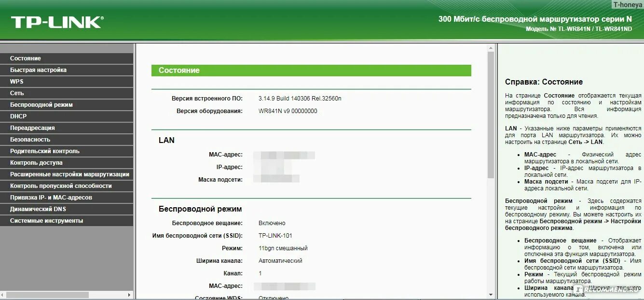Click the Версия встроенного ПО label
The width and height of the screenshot is (644, 300).
click(x=207, y=99)
